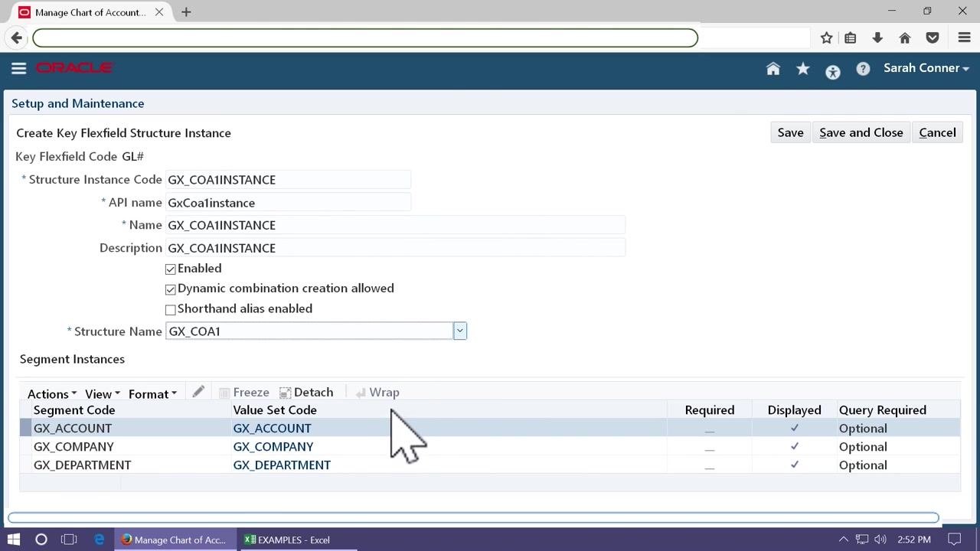Open the Format menu
The image size is (980, 551).
coord(152,393)
